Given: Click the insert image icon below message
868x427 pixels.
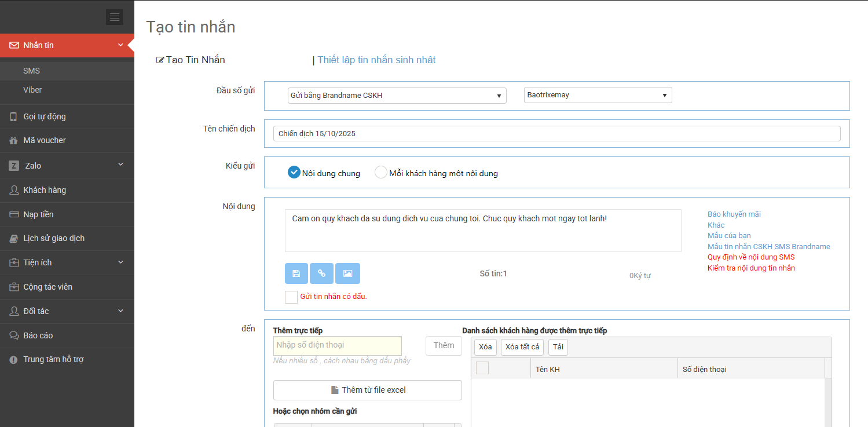Looking at the screenshot, I should tap(347, 273).
